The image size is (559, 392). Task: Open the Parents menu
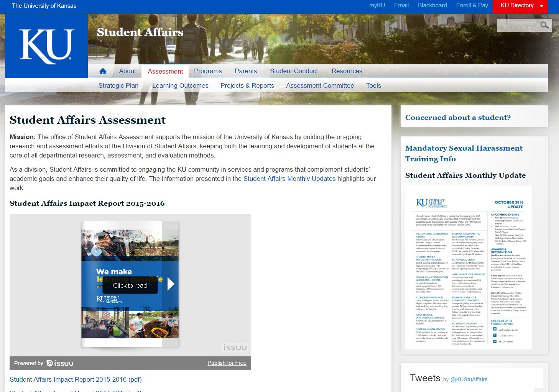(x=246, y=71)
